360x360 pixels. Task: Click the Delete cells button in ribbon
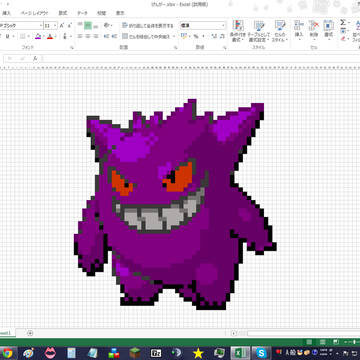click(x=314, y=29)
